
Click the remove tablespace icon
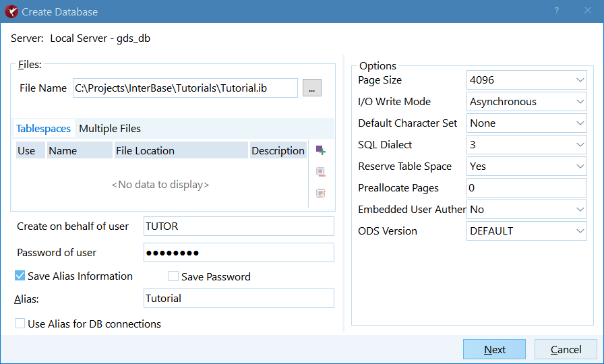coord(320,172)
